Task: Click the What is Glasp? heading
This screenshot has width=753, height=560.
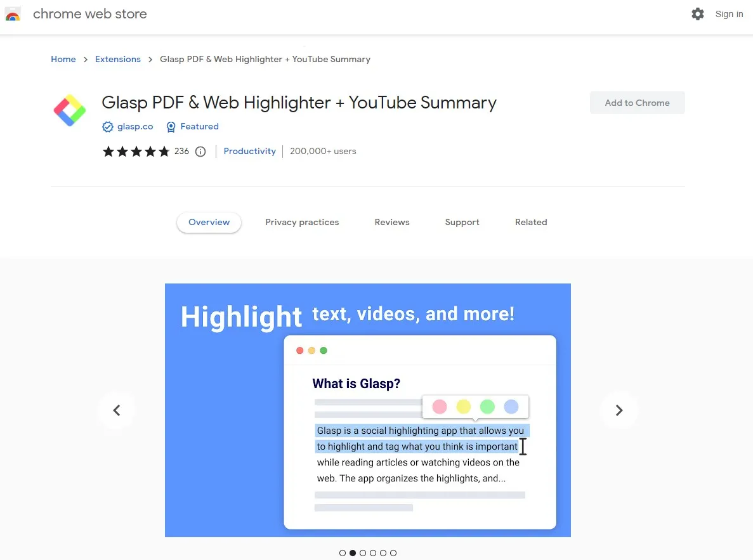Action: tap(356, 384)
